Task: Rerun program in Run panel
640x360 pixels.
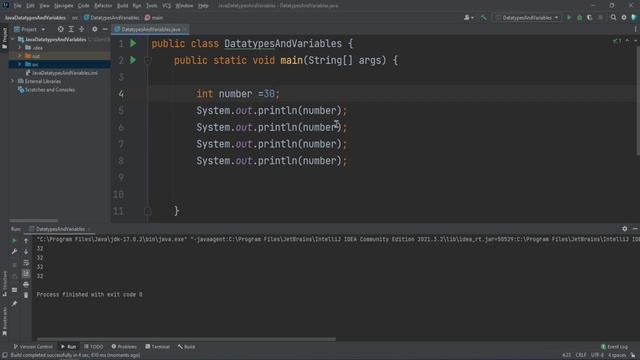Action: 14,241
